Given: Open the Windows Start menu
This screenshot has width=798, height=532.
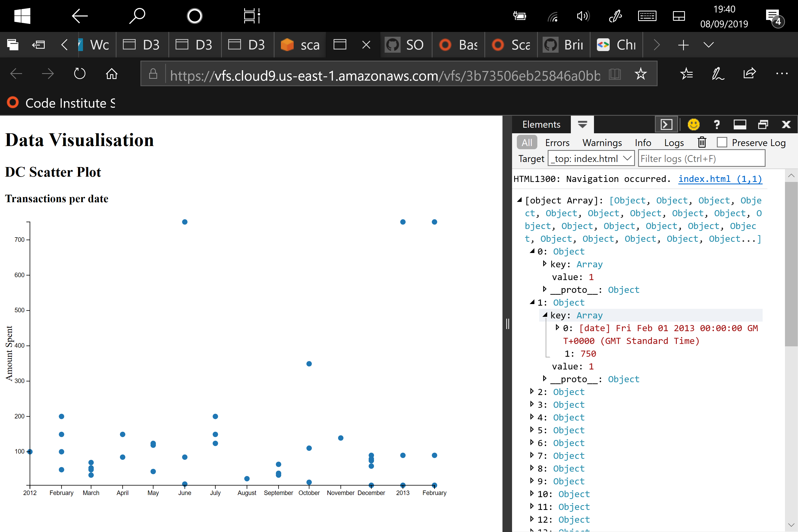Looking at the screenshot, I should tap(22, 16).
